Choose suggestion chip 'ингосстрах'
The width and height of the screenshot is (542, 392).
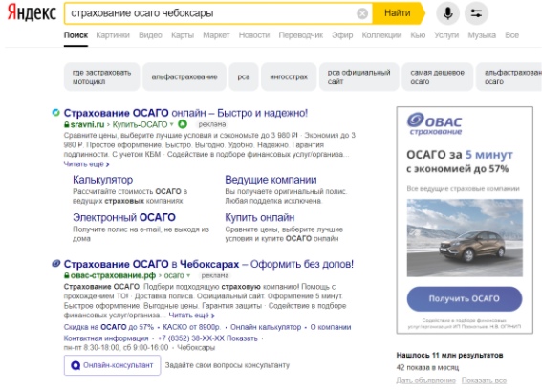tap(289, 76)
